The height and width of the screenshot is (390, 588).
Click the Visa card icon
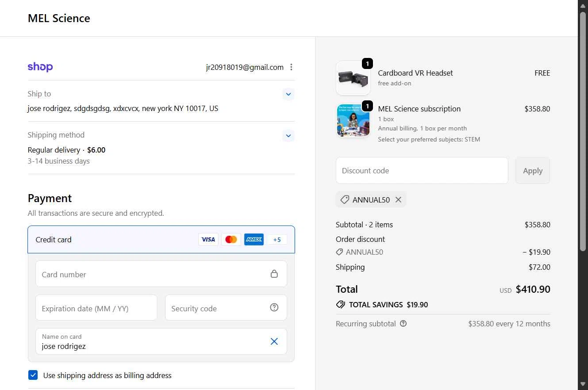coord(208,240)
